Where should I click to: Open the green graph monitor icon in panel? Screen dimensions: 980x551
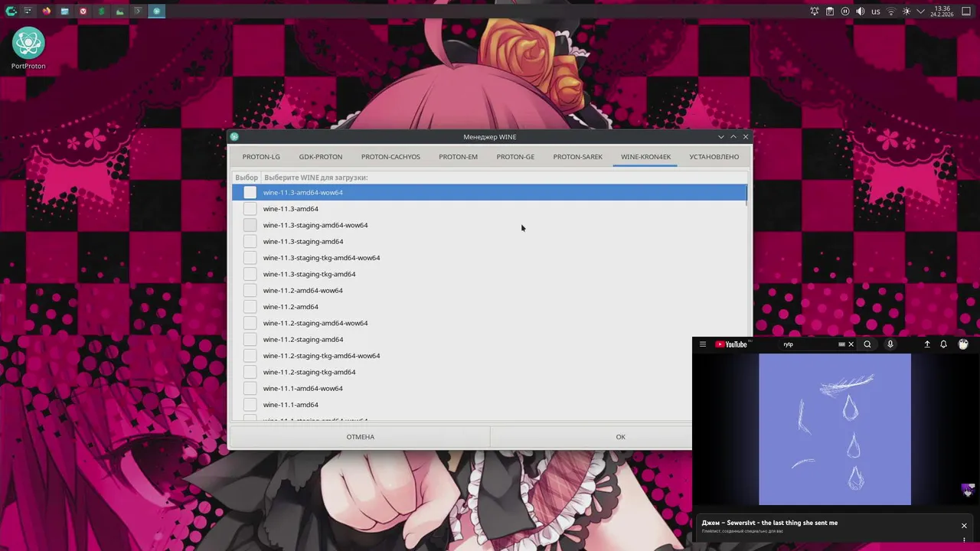click(x=120, y=11)
